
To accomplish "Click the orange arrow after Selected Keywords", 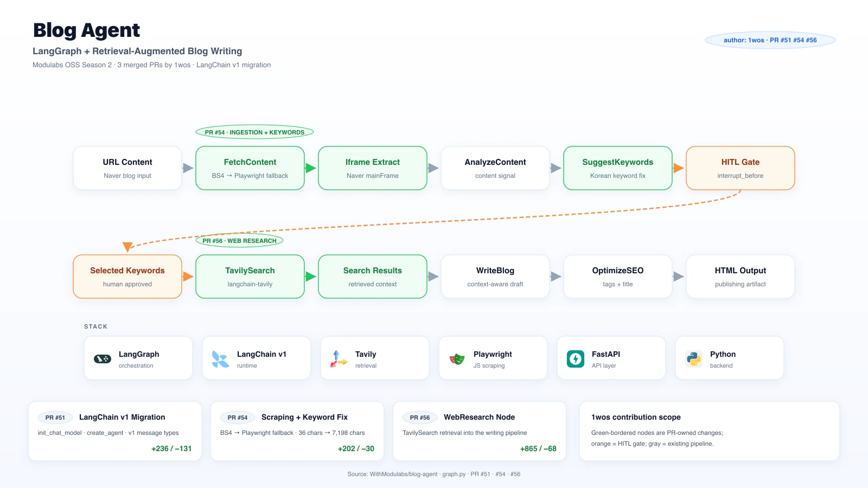I will [x=188, y=277].
